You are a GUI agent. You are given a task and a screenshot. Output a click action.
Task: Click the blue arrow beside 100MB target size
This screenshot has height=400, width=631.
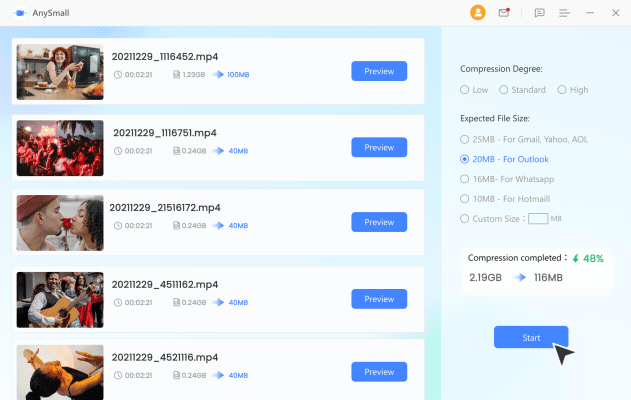click(217, 75)
